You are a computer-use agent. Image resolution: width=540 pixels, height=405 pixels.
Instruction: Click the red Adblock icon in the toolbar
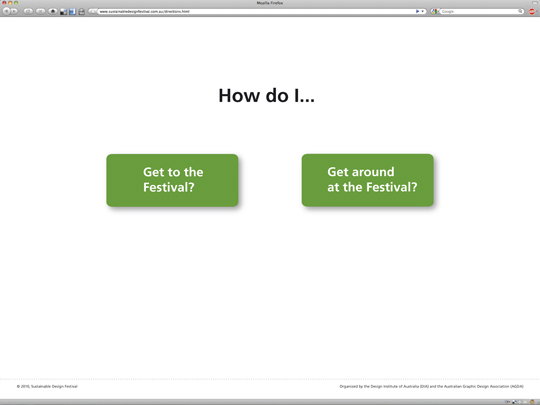532,12
